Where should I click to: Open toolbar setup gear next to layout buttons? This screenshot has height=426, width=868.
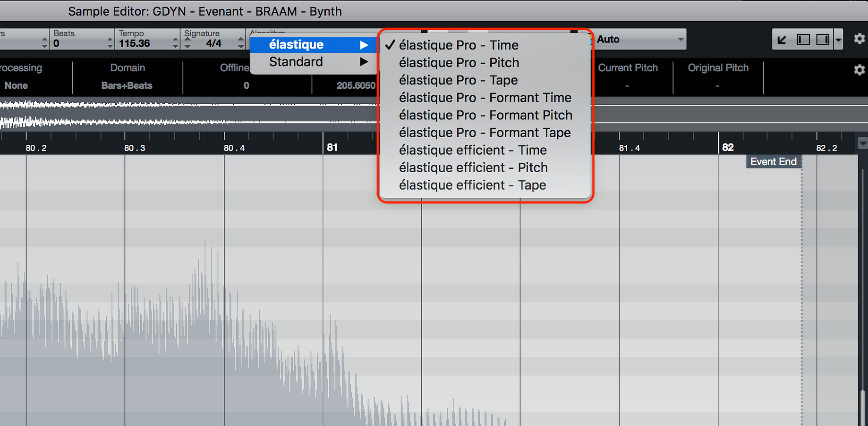tap(859, 39)
